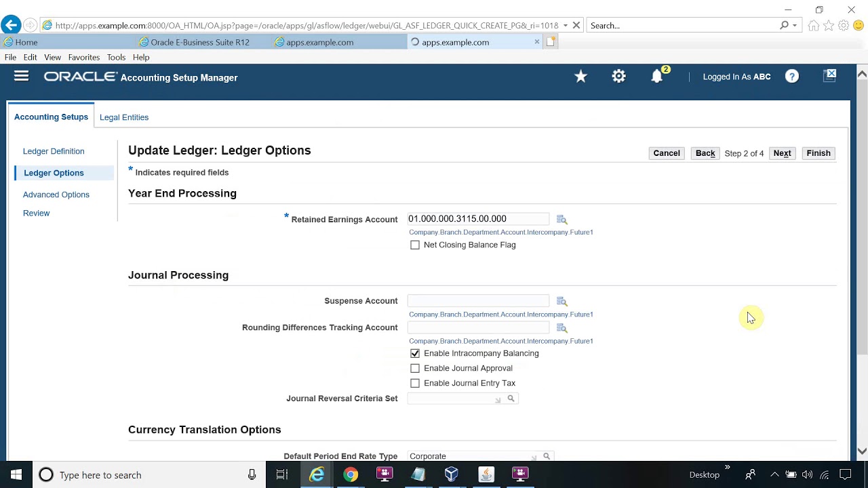Open Task View on the taskbar
Screen dimensions: 868x488
coord(282,475)
